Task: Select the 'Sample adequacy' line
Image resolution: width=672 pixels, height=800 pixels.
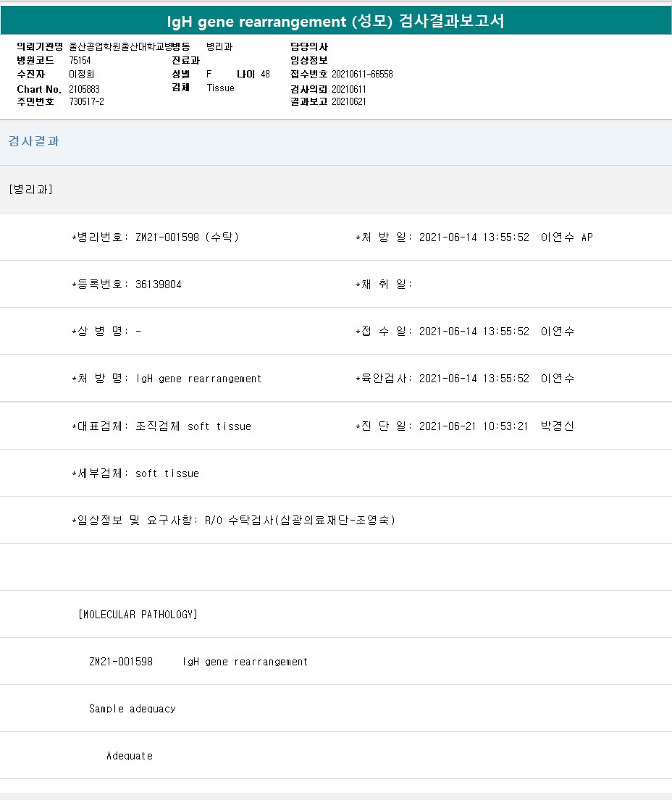Action: tap(132, 709)
